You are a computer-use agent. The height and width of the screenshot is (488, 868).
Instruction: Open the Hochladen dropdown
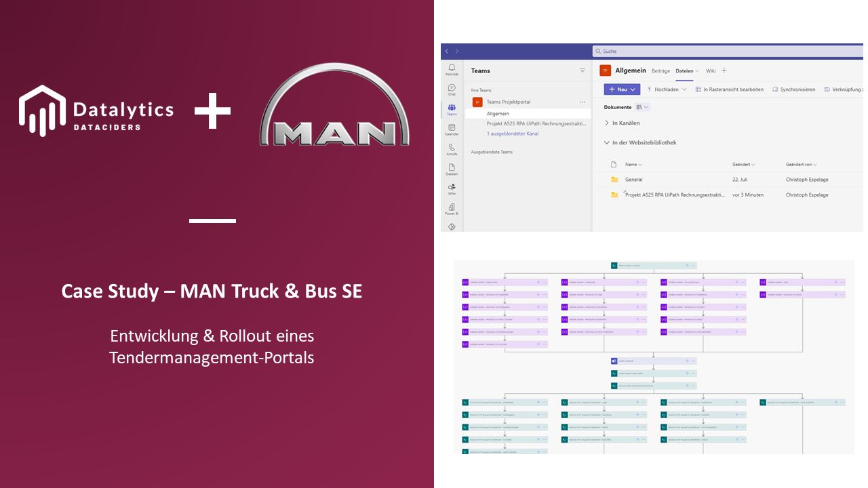click(x=667, y=89)
